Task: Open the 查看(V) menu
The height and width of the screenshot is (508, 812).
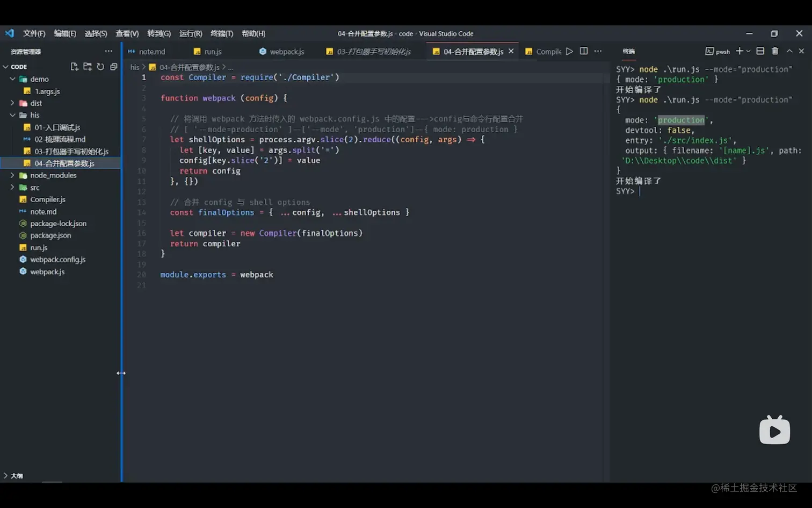Action: pyautogui.click(x=127, y=33)
